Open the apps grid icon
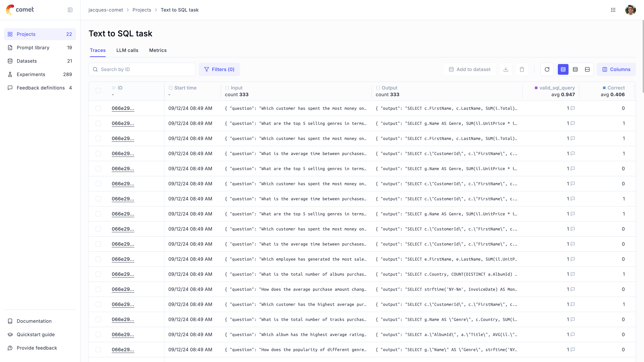The height and width of the screenshot is (362, 644). (x=613, y=10)
